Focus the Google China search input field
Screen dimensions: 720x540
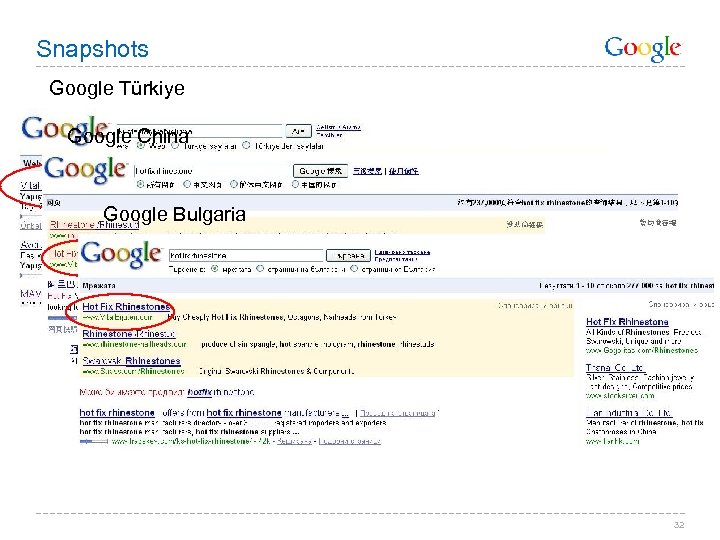213,171
